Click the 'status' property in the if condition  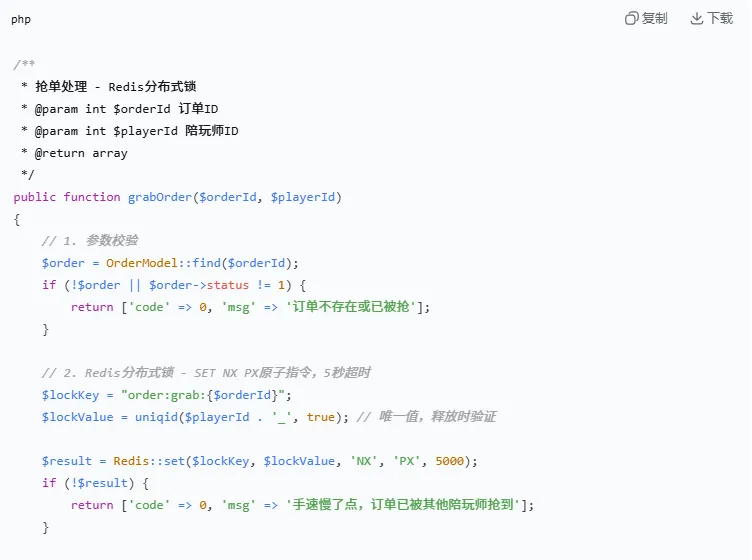click(227, 285)
